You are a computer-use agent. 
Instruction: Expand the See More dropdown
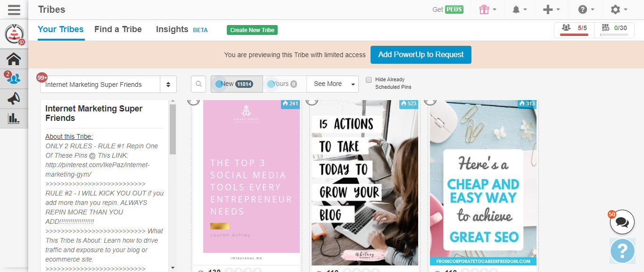332,84
